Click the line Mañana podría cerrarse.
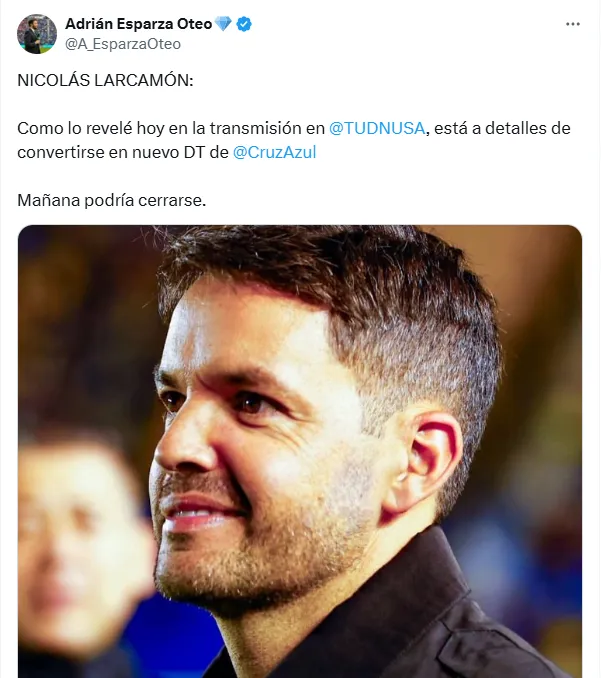This screenshot has height=678, width=601. (x=112, y=200)
